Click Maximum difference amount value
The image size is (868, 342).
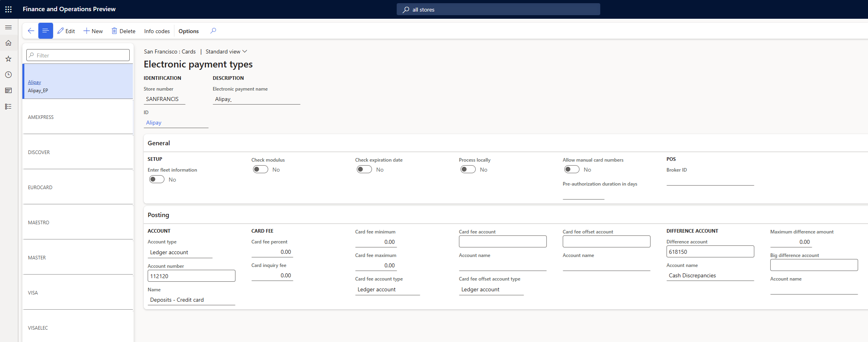pyautogui.click(x=791, y=242)
